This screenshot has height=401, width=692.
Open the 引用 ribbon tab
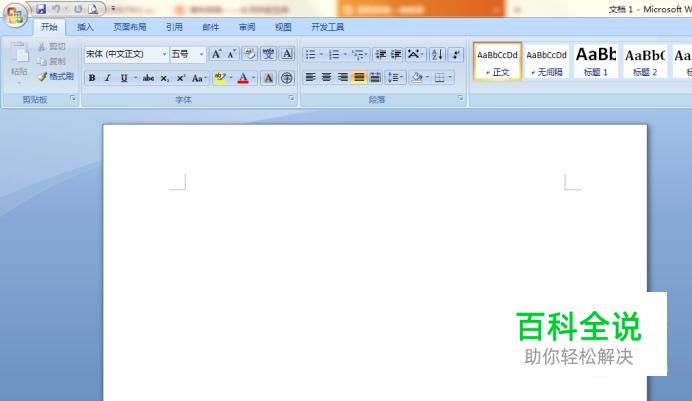pos(174,27)
